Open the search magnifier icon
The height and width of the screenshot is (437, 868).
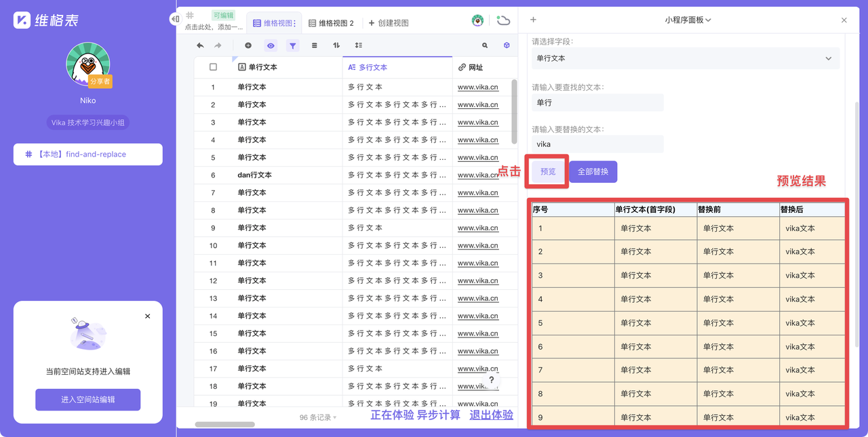(x=484, y=45)
